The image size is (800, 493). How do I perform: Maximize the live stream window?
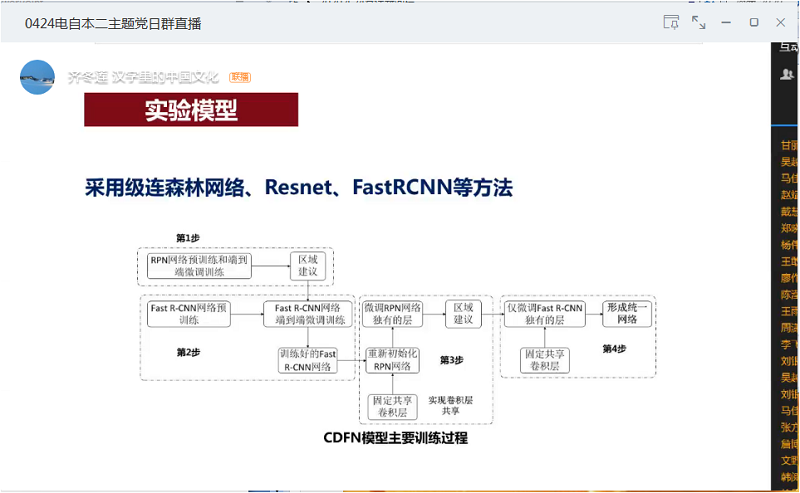click(x=754, y=22)
